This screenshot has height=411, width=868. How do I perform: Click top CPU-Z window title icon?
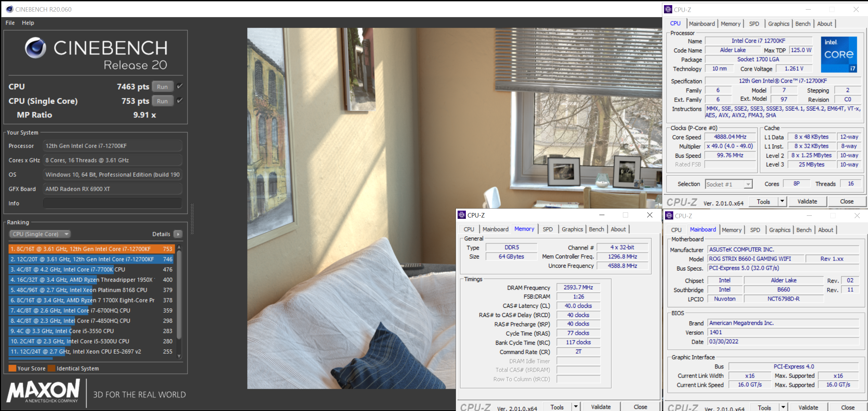pyautogui.click(x=668, y=10)
